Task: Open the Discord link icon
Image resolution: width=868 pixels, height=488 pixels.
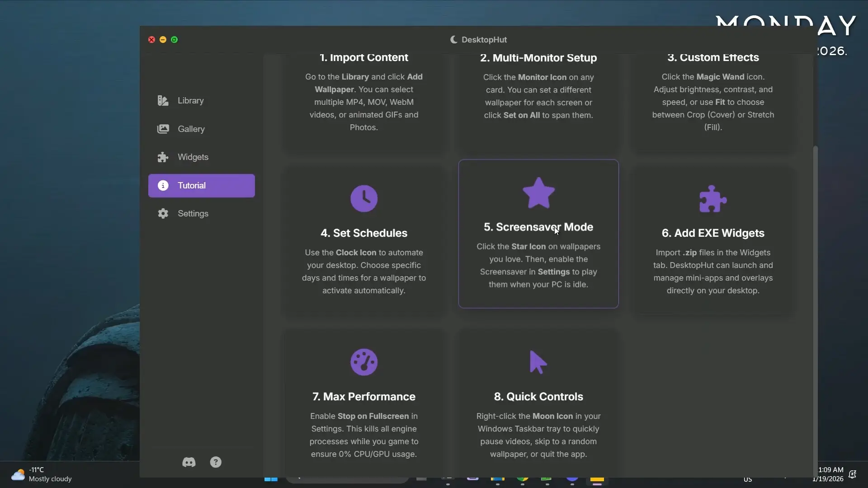Action: (x=189, y=462)
